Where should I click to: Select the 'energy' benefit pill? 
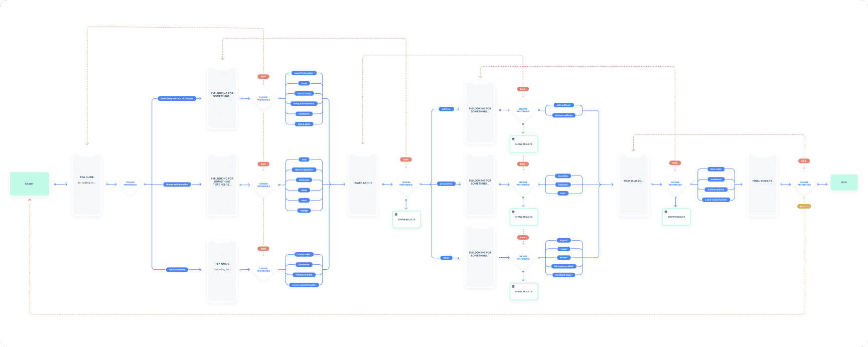[x=304, y=211]
